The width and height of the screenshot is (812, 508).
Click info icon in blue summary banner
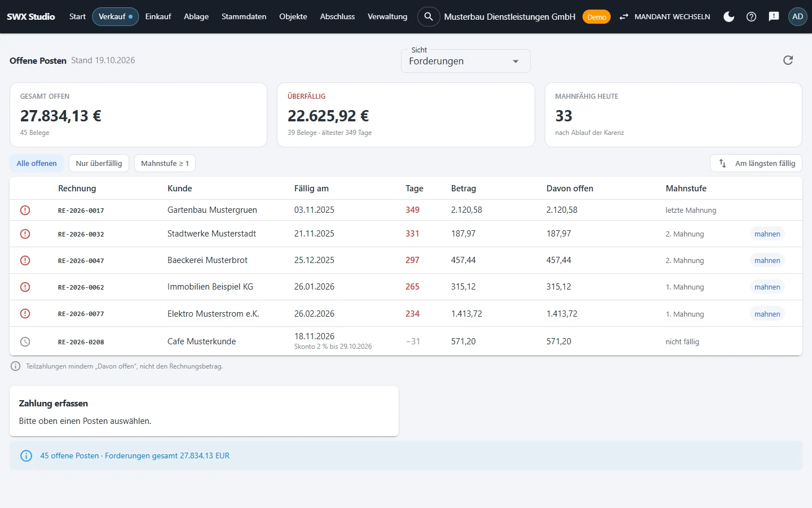tap(26, 456)
